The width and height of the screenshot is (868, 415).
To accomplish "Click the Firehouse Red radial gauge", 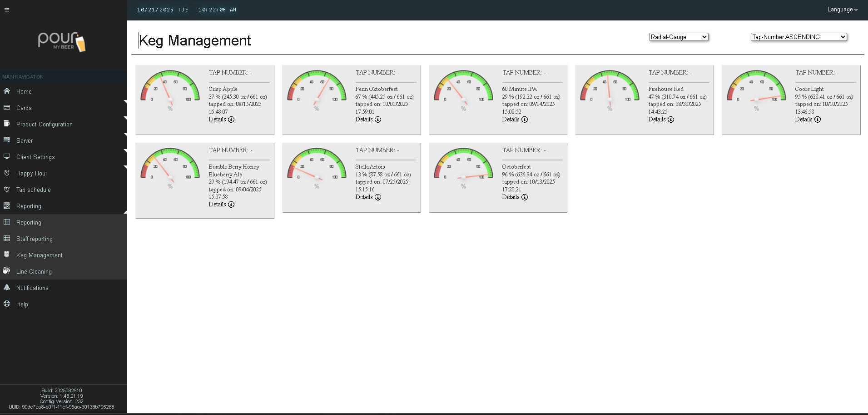I will pos(610,90).
